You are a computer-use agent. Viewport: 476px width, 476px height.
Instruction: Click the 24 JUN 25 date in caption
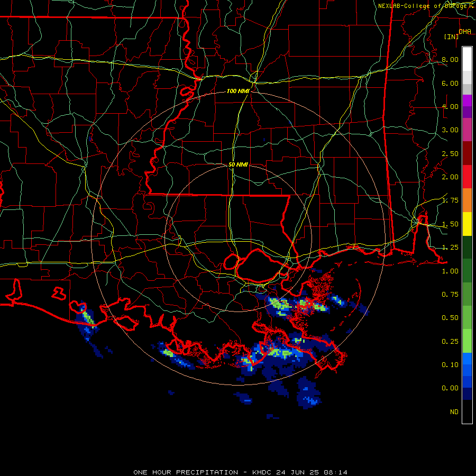coord(297,472)
